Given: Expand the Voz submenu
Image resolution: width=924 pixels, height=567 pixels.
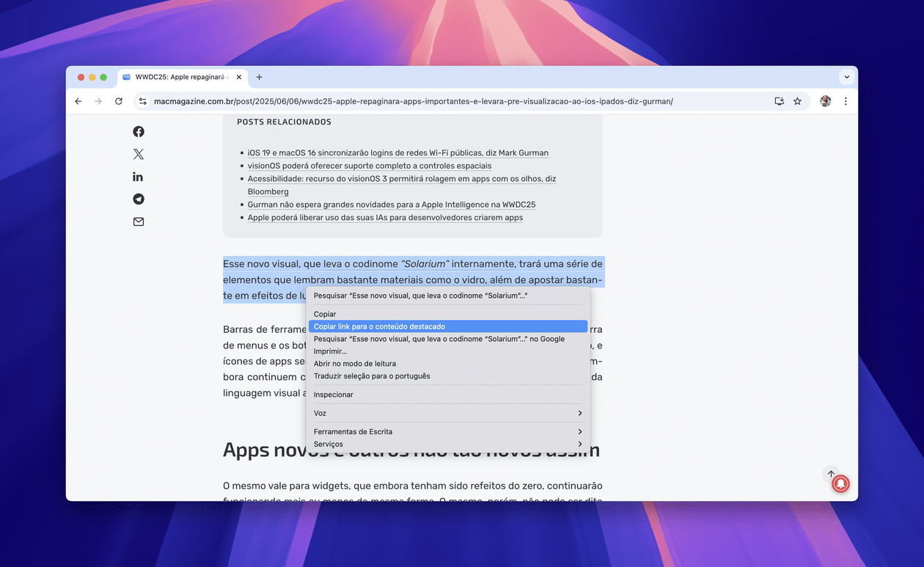Looking at the screenshot, I should 448,413.
